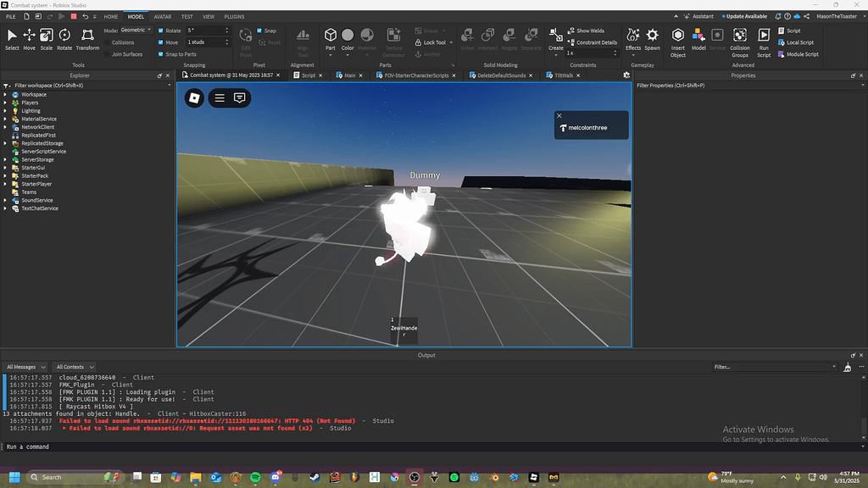Open the chat icon in viewport
The image size is (868, 488).
(240, 98)
